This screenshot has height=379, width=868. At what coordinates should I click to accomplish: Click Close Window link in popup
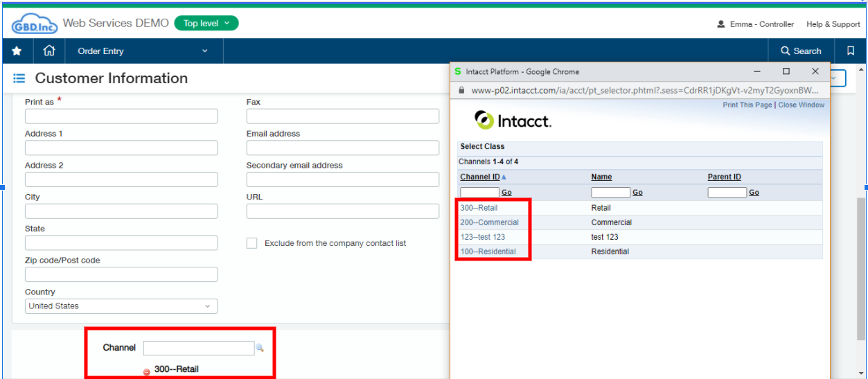(801, 105)
